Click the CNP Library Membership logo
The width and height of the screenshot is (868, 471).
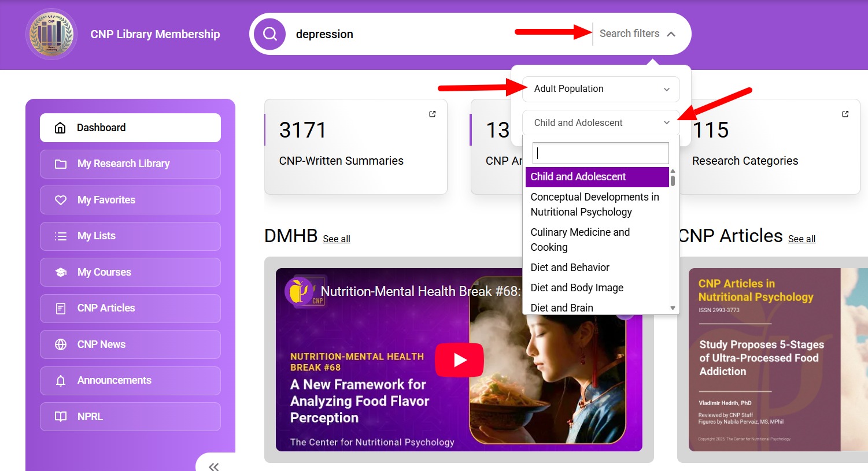[x=51, y=34]
